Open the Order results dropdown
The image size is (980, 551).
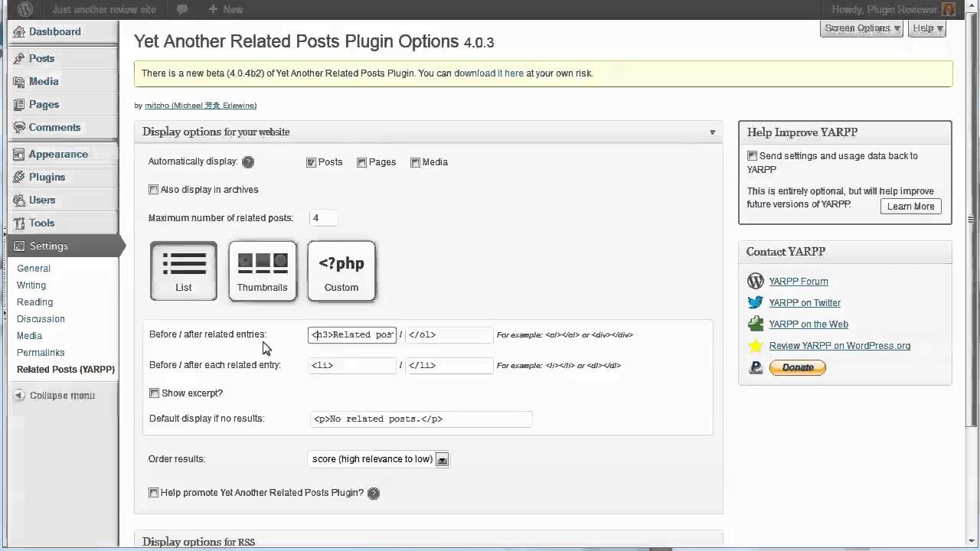point(379,459)
